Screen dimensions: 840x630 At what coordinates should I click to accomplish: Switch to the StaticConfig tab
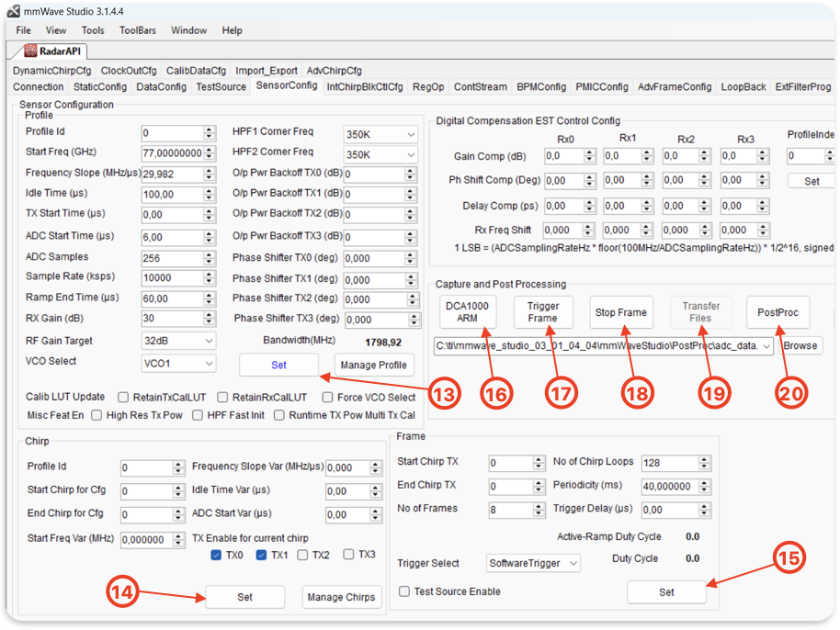click(100, 86)
